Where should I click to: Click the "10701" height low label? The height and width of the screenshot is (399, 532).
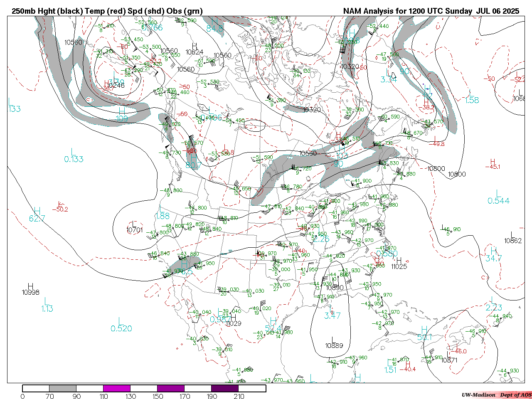click(135, 229)
